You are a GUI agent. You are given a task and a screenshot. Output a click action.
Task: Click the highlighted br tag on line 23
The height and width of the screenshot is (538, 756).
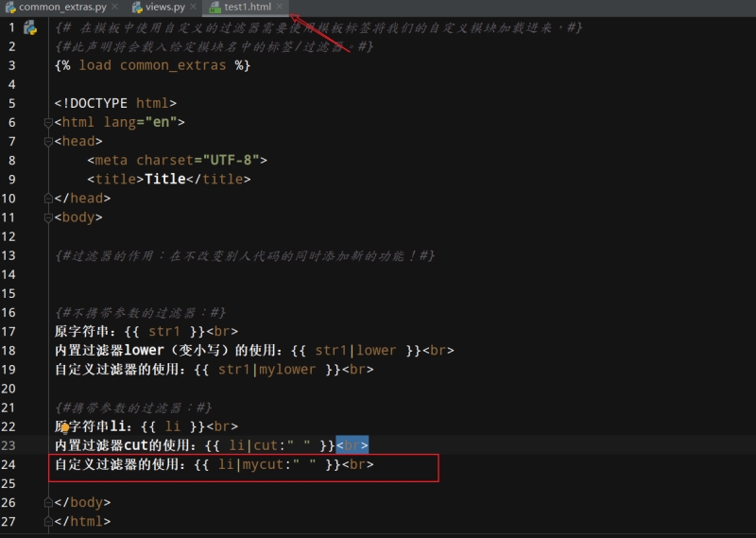pos(352,445)
